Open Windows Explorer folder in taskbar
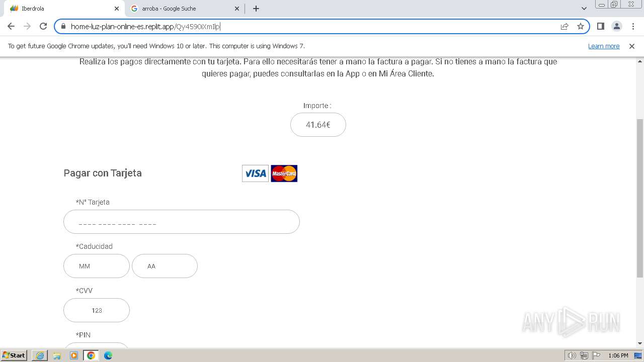644x362 pixels. coord(57,355)
